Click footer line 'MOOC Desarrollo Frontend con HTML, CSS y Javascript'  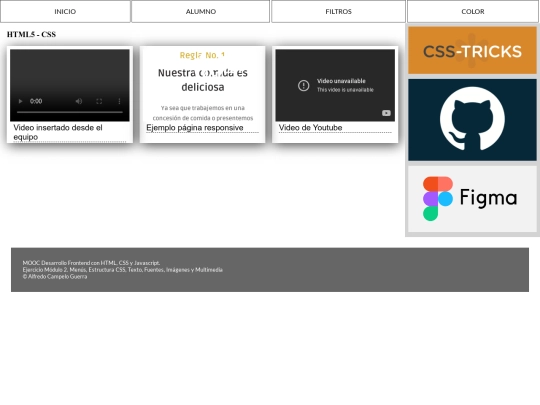tap(91, 263)
